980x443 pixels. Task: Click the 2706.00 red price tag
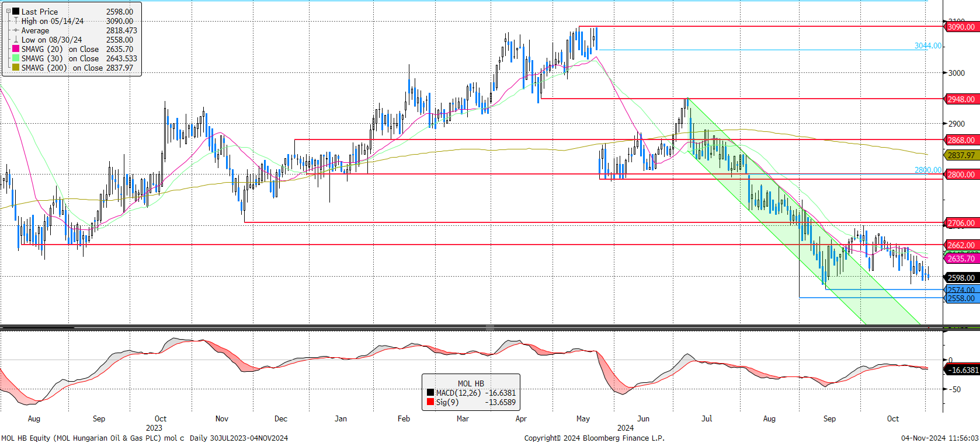coord(961,223)
